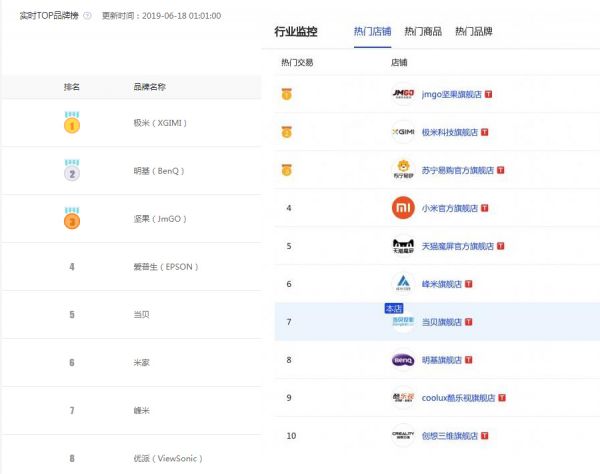Click the CREALITY store logo
This screenshot has height=474, width=600.
click(x=403, y=435)
